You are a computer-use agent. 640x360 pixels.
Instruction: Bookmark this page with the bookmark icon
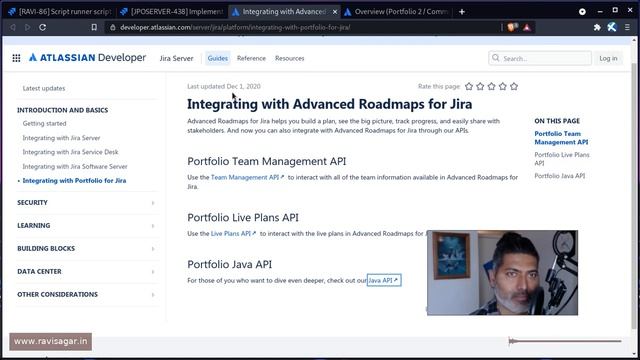[x=94, y=27]
